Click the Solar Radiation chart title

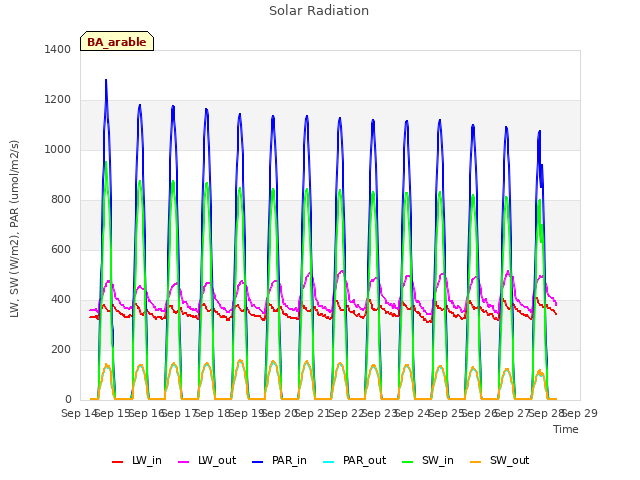pos(319,11)
